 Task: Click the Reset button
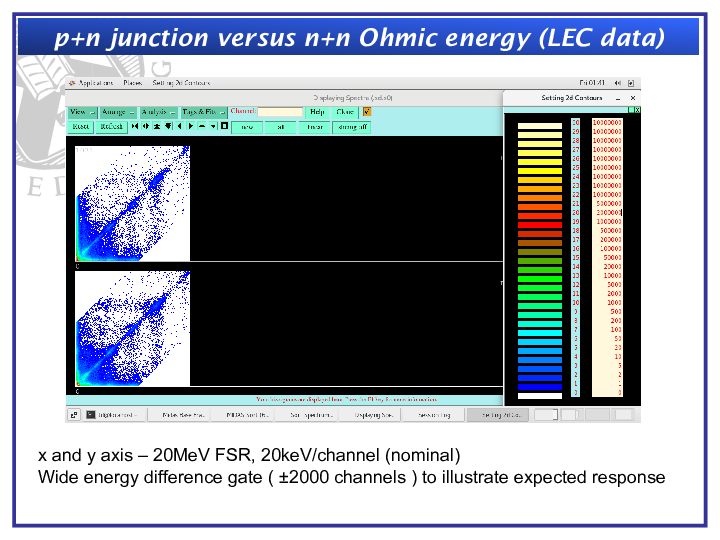pyautogui.click(x=81, y=126)
